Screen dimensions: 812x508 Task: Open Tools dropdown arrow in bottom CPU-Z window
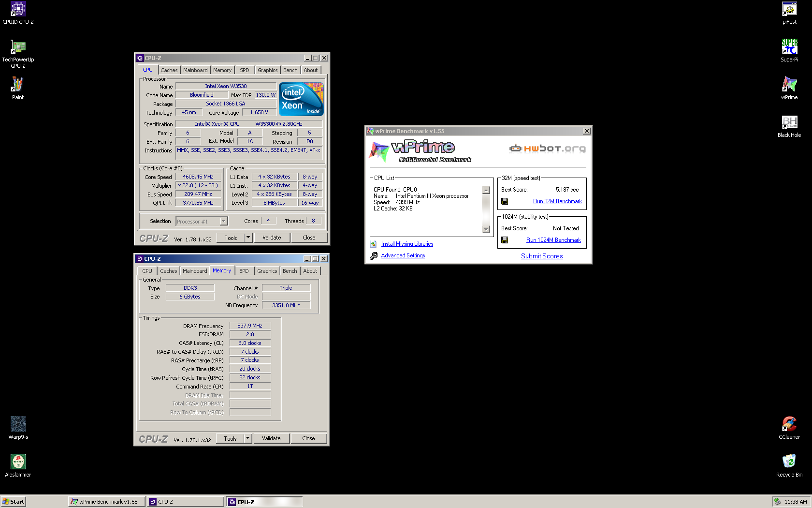coord(248,438)
